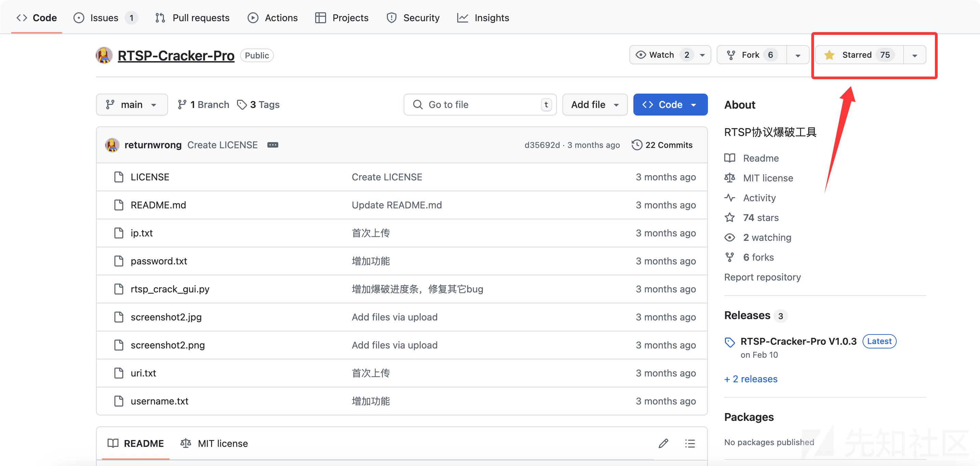
Task: Open the Security tab
Action: click(x=413, y=18)
